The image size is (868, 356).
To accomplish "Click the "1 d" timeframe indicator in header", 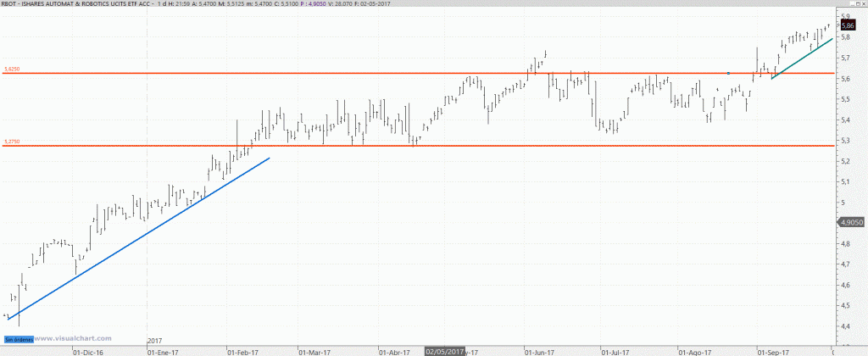I will 162,3.
